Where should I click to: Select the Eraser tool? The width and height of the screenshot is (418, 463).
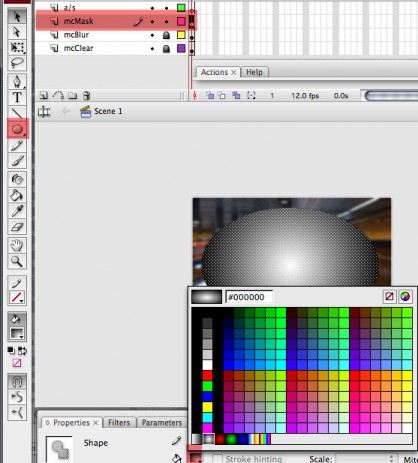pyautogui.click(x=17, y=227)
